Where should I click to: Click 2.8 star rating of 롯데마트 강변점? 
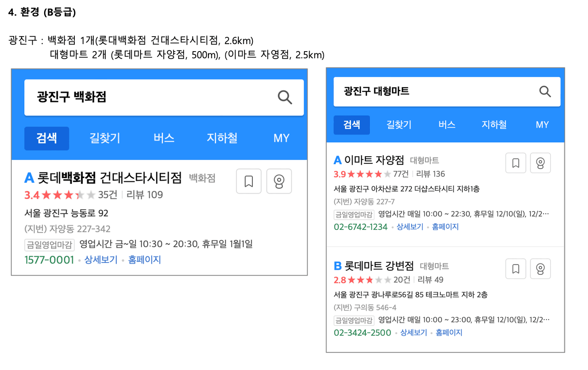(x=362, y=280)
